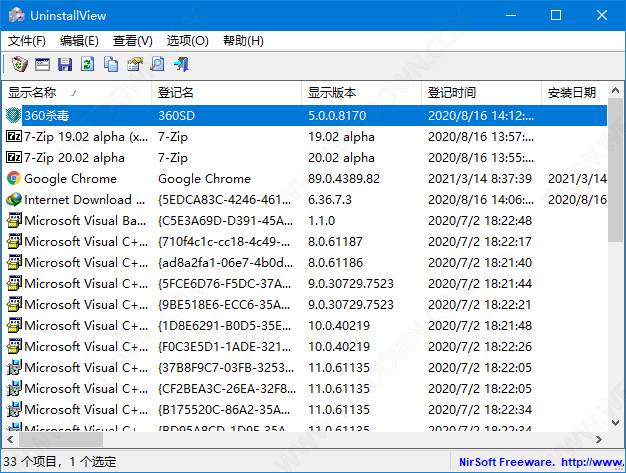Click the vertical scrollbar thumb
This screenshot has width=626, height=473.
(615, 170)
